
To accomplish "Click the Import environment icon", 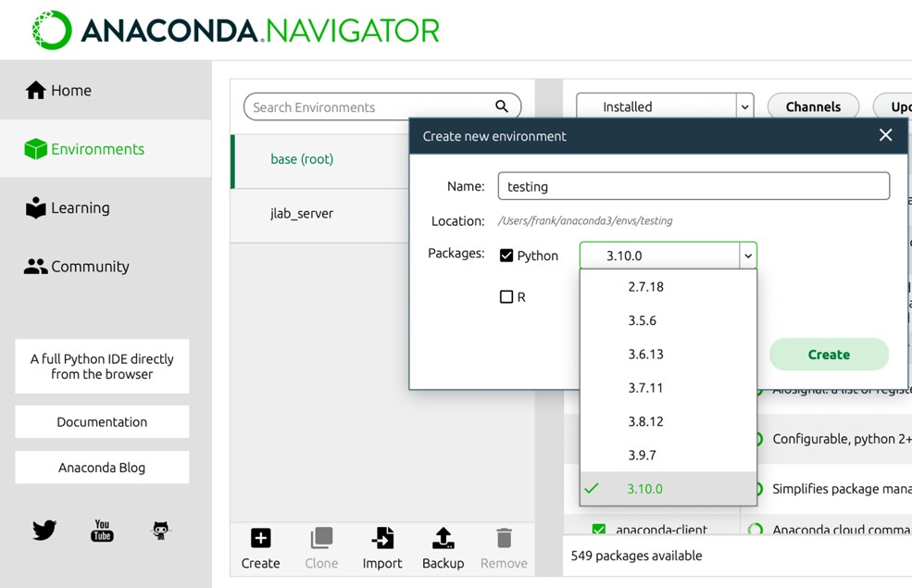I will (382, 538).
